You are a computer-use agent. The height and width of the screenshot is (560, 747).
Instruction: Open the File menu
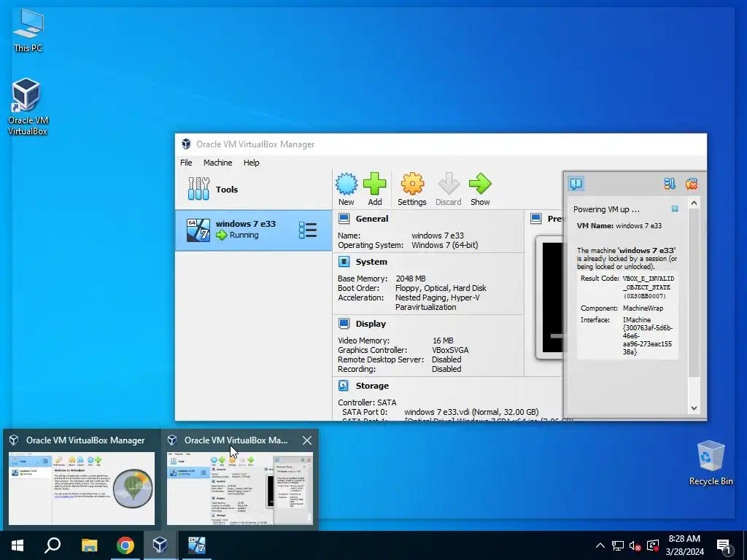click(x=186, y=163)
